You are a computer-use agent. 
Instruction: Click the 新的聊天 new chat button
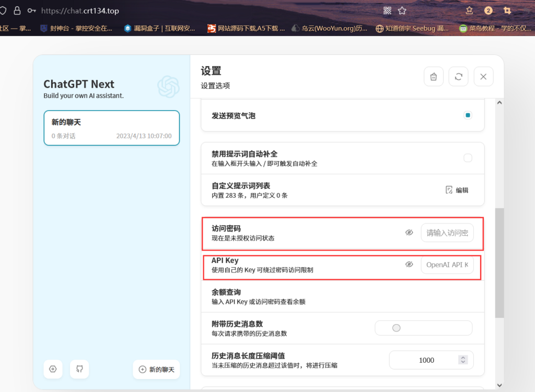pyautogui.click(x=156, y=370)
